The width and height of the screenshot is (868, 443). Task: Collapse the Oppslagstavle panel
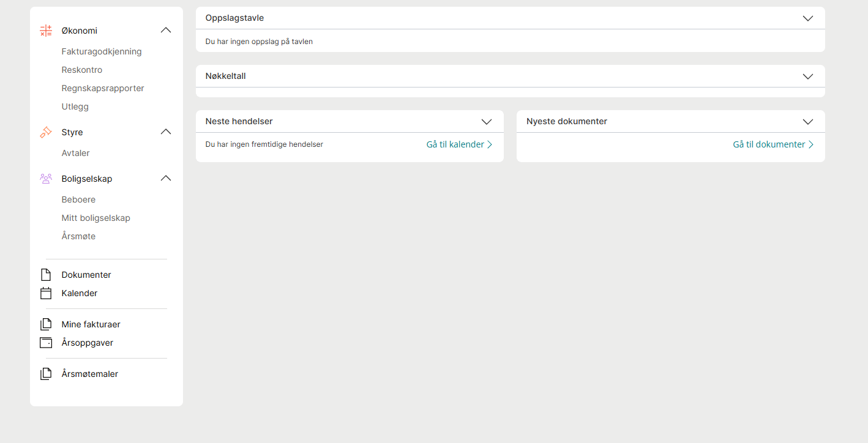click(x=807, y=18)
